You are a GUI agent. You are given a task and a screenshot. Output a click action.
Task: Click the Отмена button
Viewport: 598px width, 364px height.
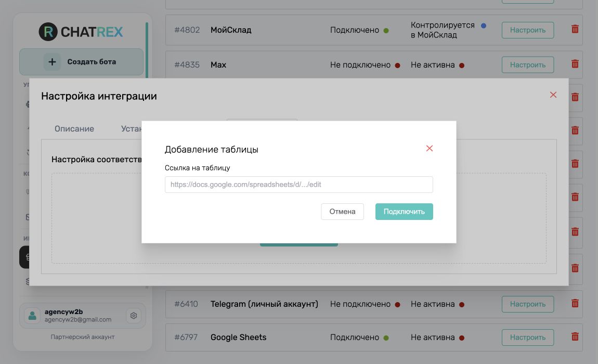342,211
